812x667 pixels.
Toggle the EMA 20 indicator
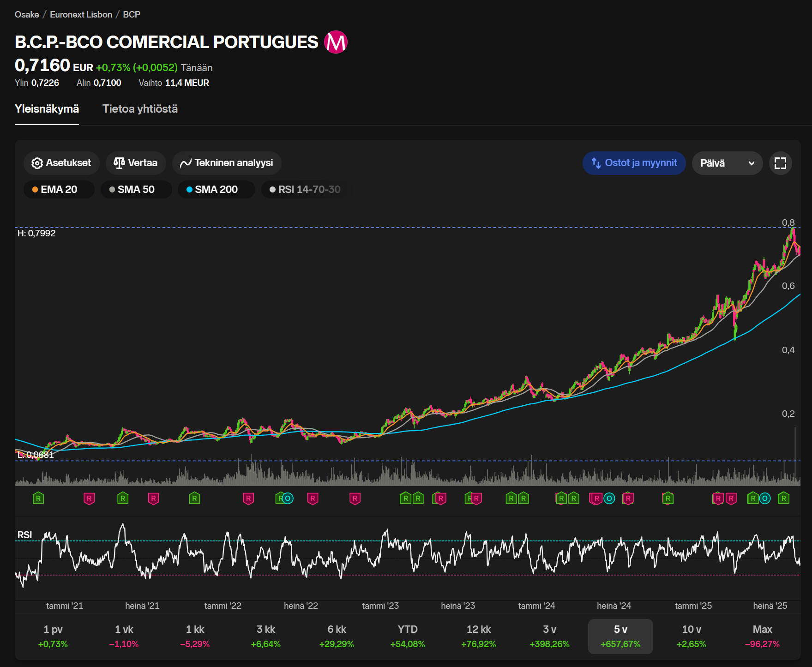[x=59, y=189]
